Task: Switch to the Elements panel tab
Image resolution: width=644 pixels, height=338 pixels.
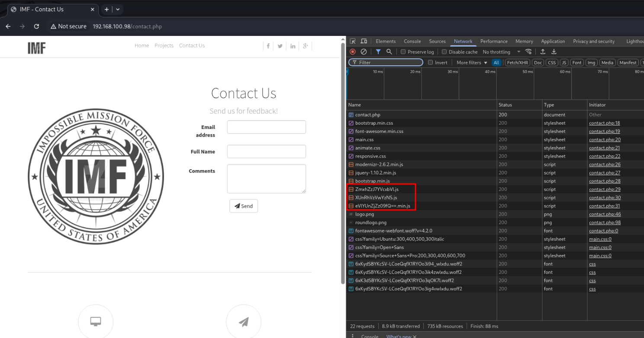Action: (x=386, y=41)
